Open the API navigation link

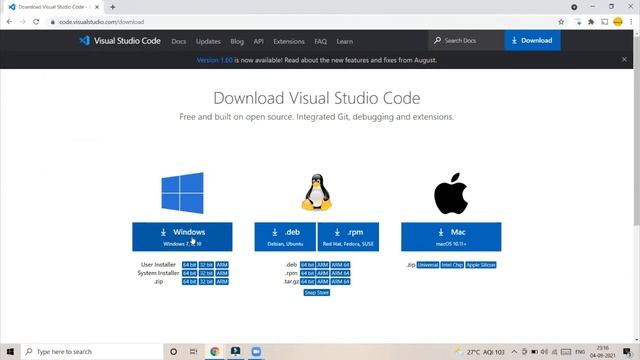pyautogui.click(x=258, y=42)
